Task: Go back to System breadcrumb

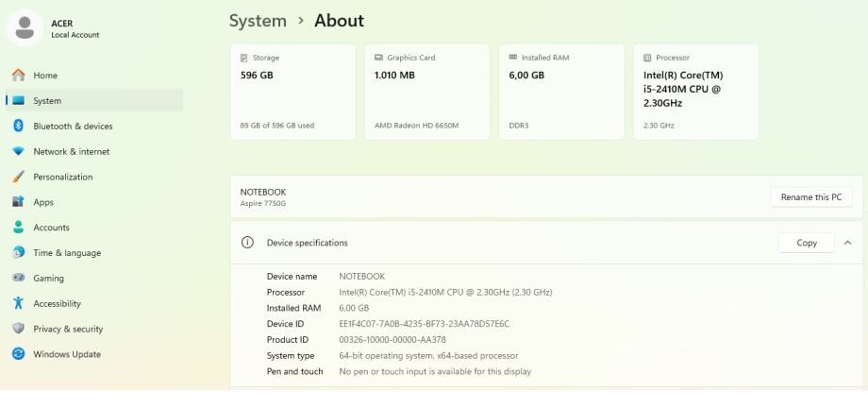Action: tap(258, 21)
